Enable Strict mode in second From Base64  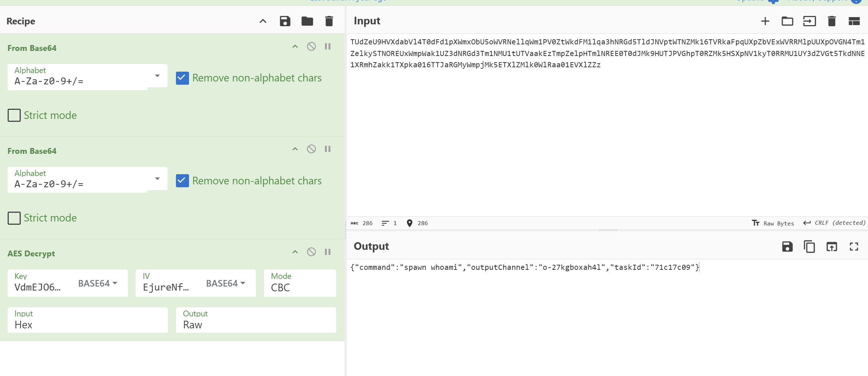(x=14, y=218)
